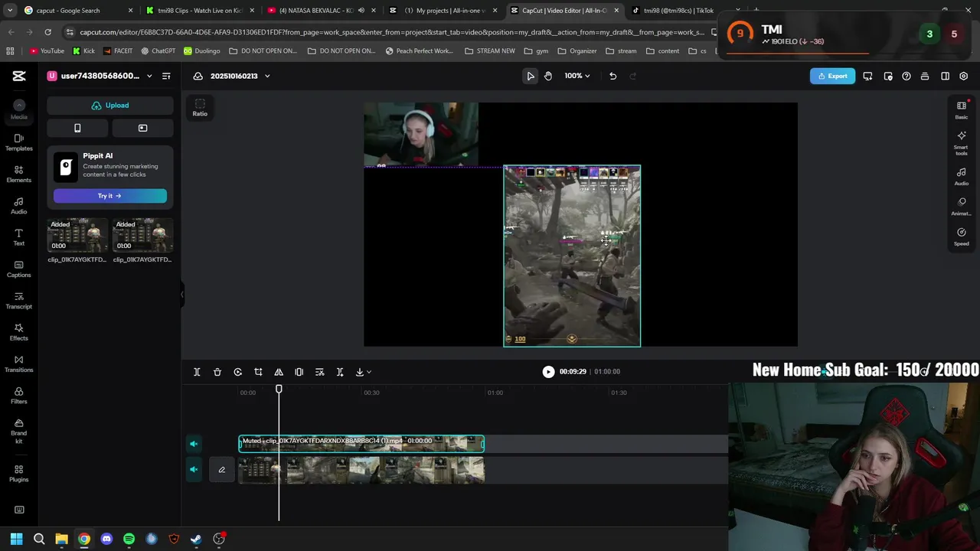The width and height of the screenshot is (980, 551).
Task: Open Windows Start menu
Action: 17,539
